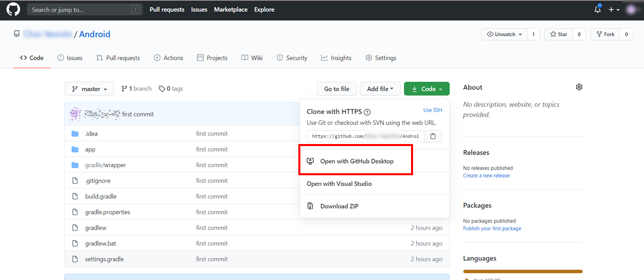Click the repository book icon beside the name
Image resolution: width=644 pixels, height=280 pixels.
(x=17, y=34)
